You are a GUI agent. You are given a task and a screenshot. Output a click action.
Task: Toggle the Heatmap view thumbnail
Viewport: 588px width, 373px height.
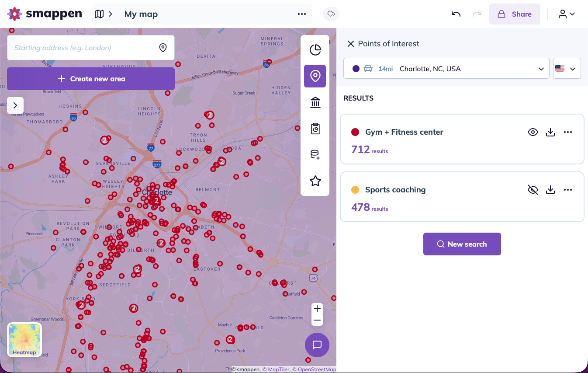point(24,340)
